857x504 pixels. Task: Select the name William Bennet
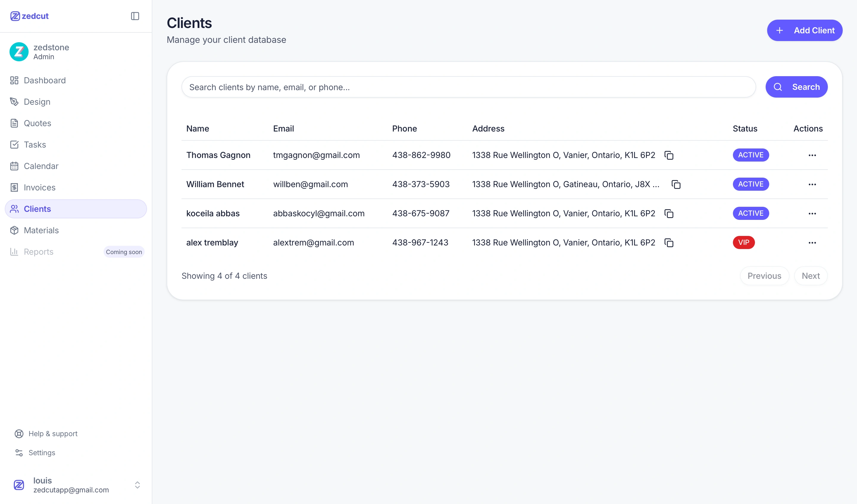click(215, 184)
